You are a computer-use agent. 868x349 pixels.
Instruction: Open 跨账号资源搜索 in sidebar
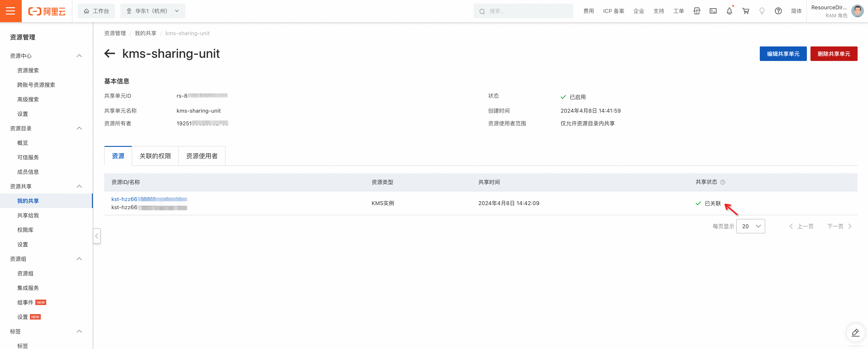tap(36, 85)
